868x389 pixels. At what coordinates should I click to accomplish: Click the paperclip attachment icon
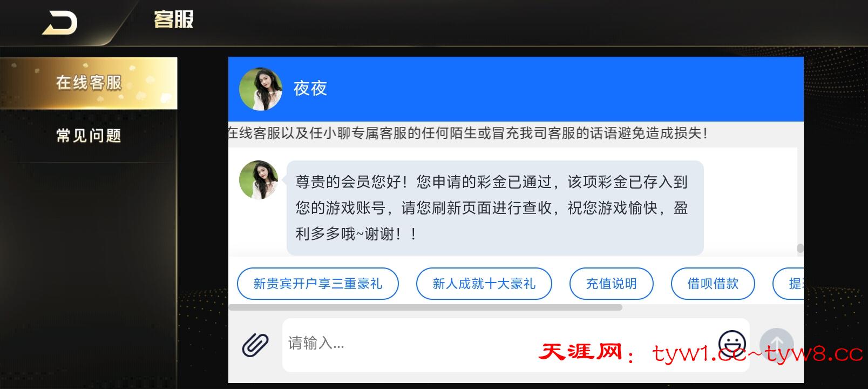255,344
